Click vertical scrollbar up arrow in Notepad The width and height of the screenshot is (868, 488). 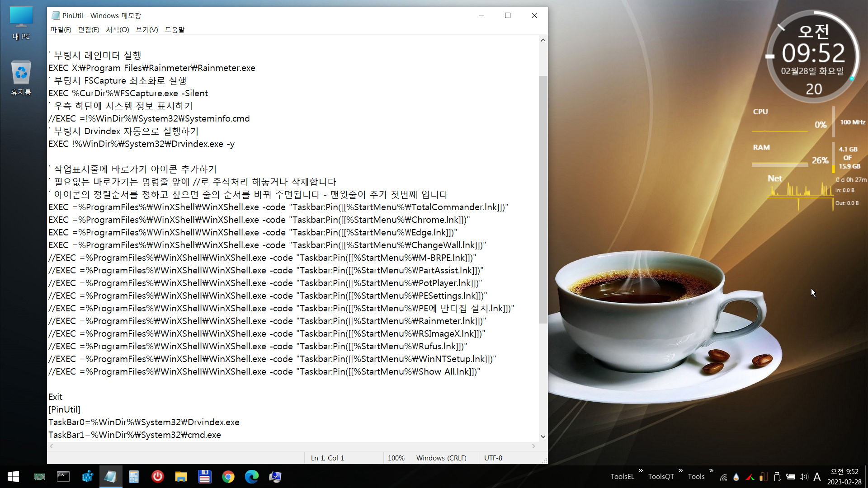[x=543, y=40]
